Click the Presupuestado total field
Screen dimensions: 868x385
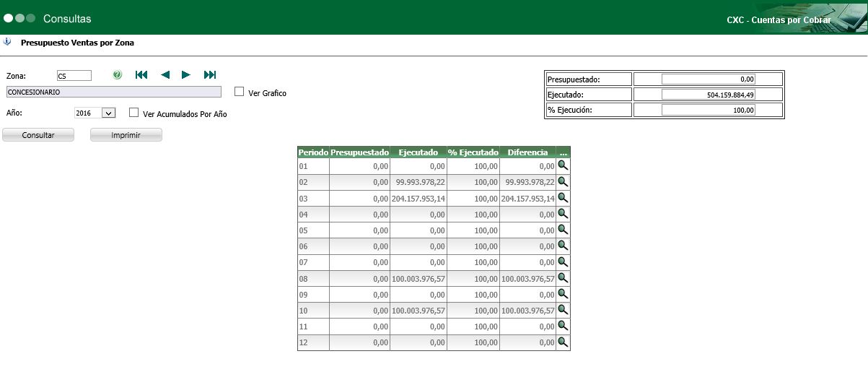coord(709,79)
